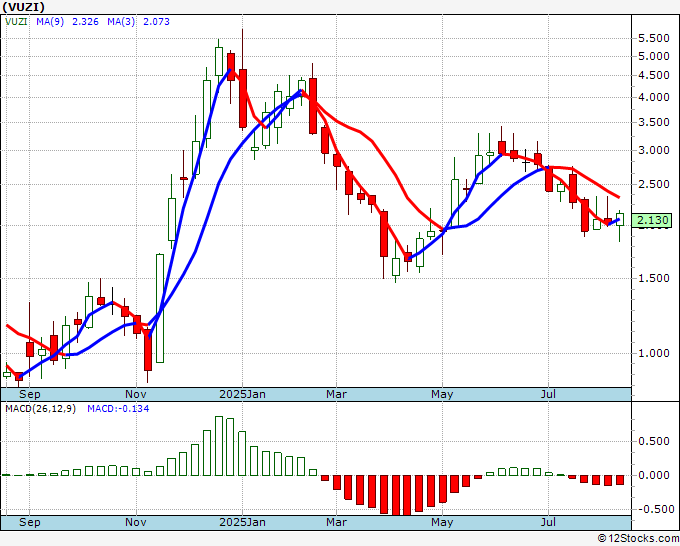
Task: Click the 0.000 MACD axis label
Action: pos(654,475)
